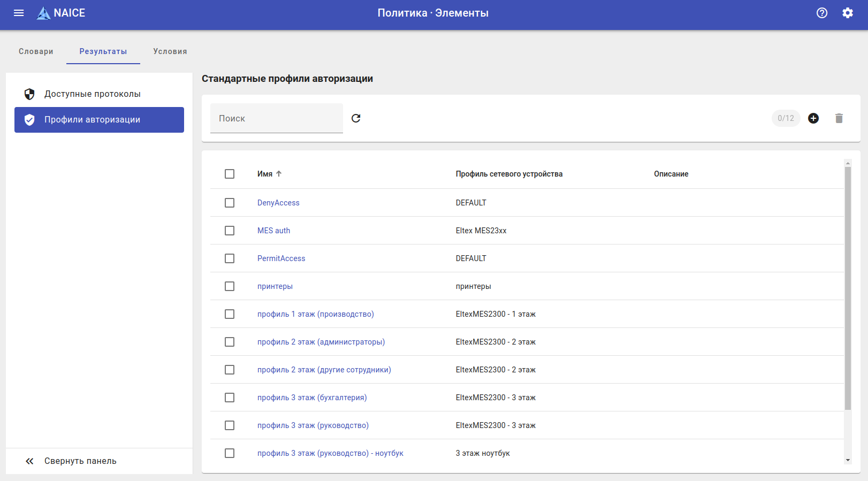
Task: Check the DenyAccess row checkbox
Action: (230, 203)
